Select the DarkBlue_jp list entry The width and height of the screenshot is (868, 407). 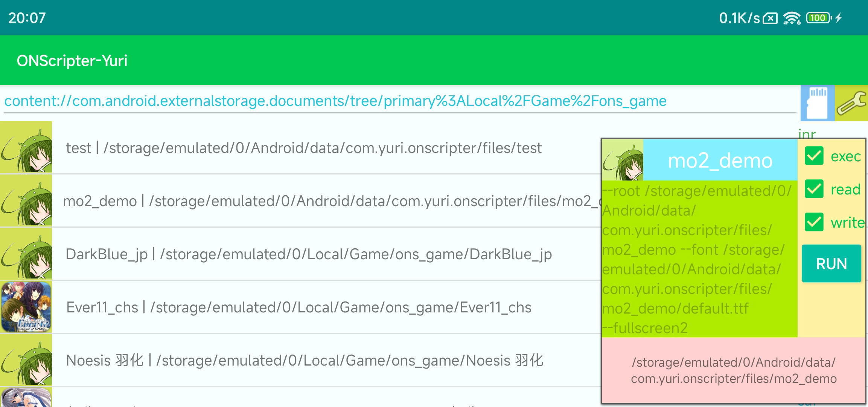coord(309,254)
